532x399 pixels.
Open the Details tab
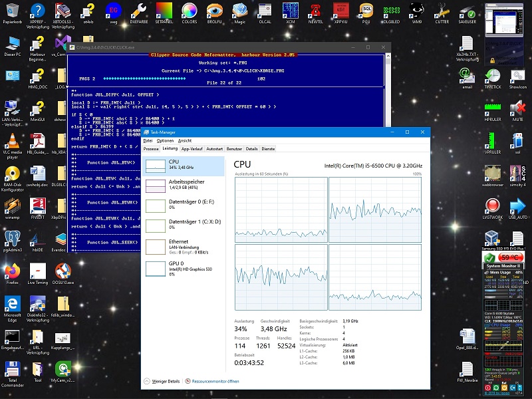click(252, 148)
